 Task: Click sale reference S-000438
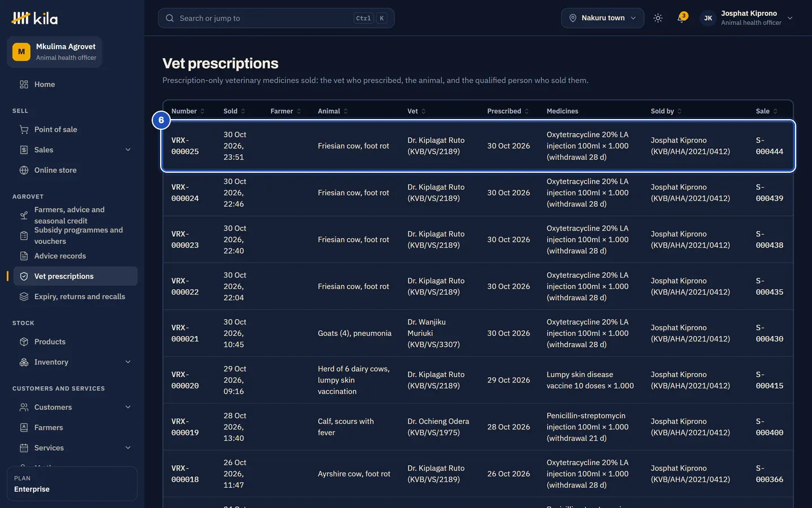coord(769,239)
